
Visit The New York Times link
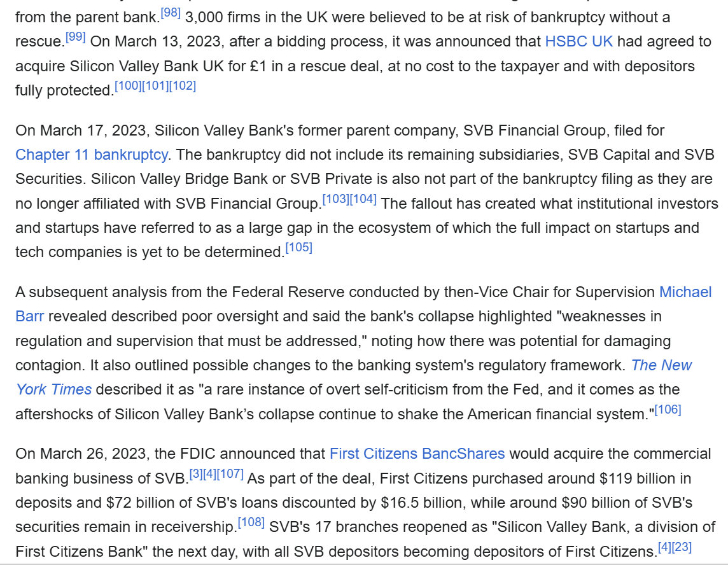pos(661,365)
